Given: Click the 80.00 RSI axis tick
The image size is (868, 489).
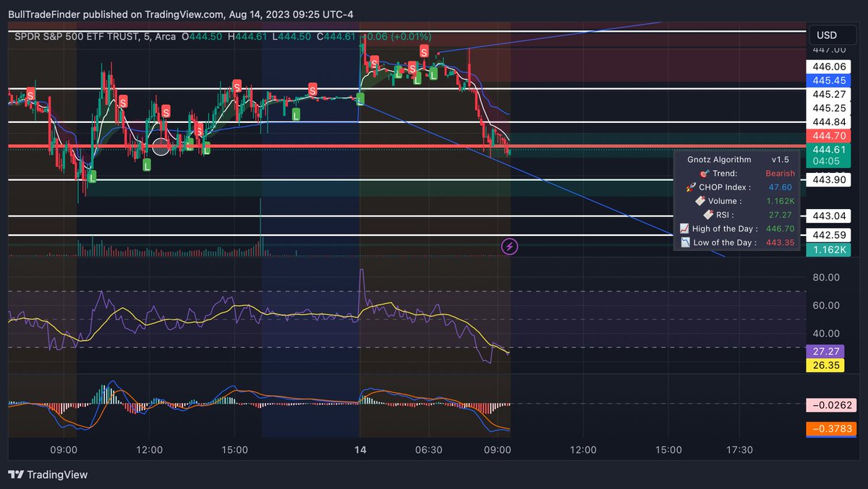Looking at the screenshot, I should pos(825,277).
